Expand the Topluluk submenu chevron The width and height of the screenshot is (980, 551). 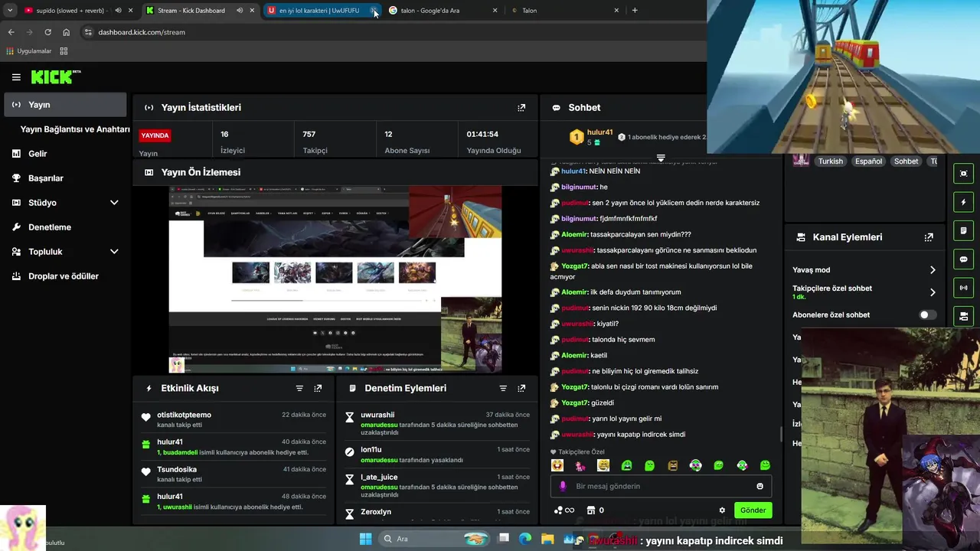click(114, 252)
